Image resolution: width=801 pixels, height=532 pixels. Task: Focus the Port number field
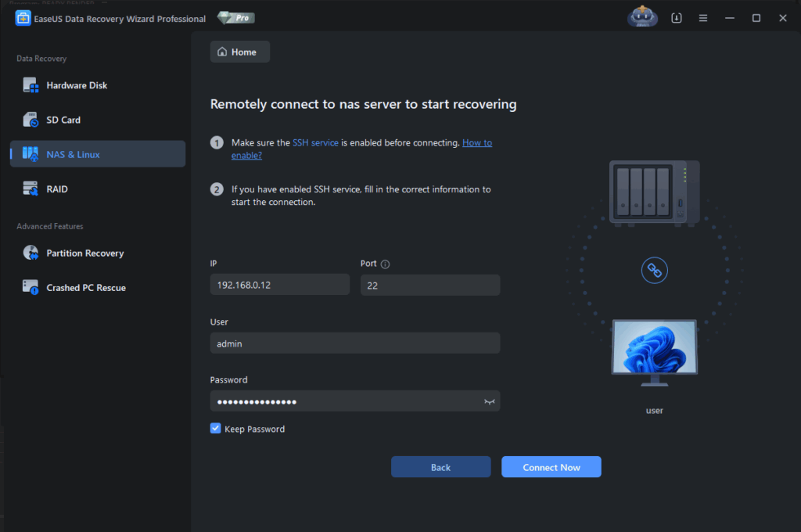coord(430,285)
